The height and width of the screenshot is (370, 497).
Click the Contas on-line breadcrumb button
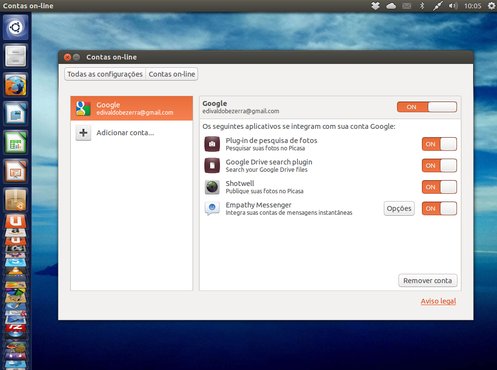(x=172, y=74)
